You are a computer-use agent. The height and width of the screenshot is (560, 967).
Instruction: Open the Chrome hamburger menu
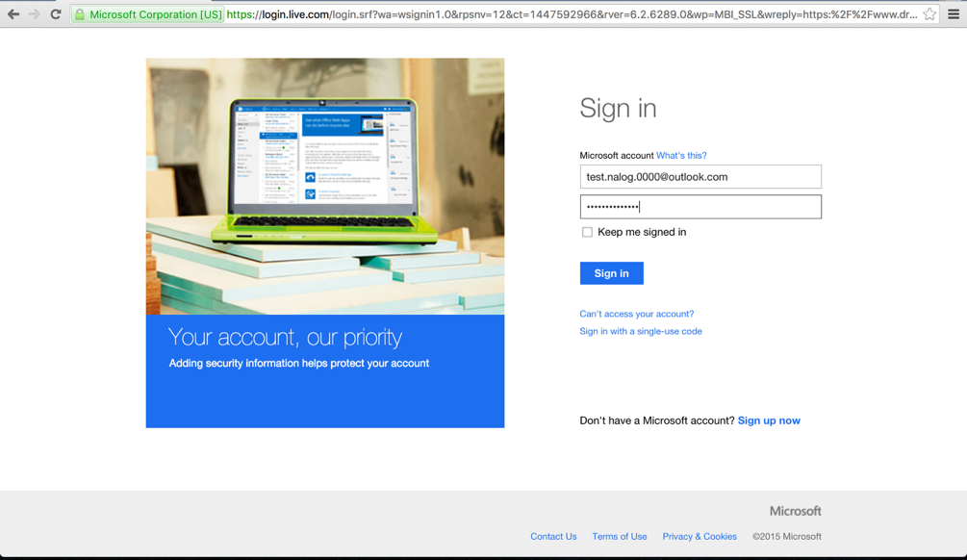954,14
